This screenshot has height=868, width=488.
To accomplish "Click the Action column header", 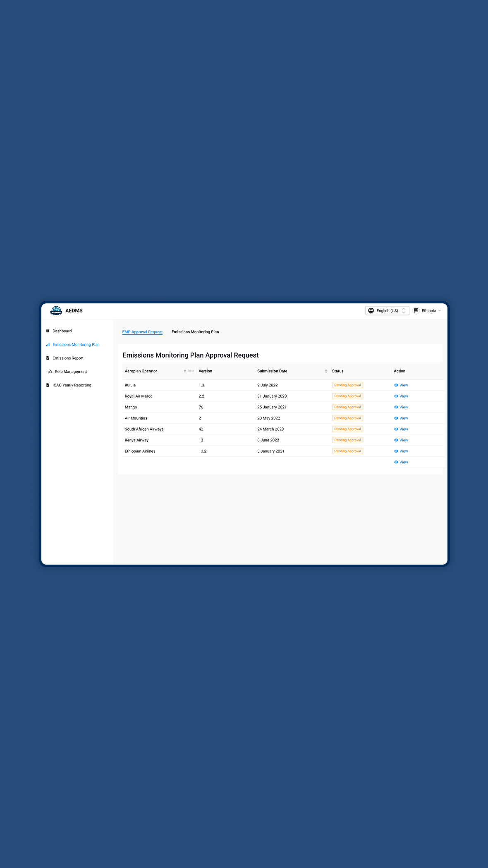I will [399, 371].
